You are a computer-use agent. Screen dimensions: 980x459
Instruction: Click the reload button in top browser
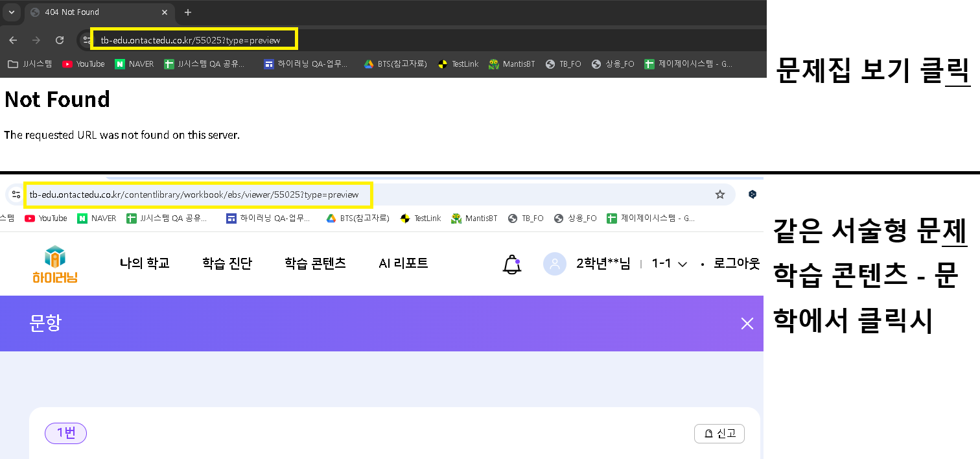pos(60,40)
